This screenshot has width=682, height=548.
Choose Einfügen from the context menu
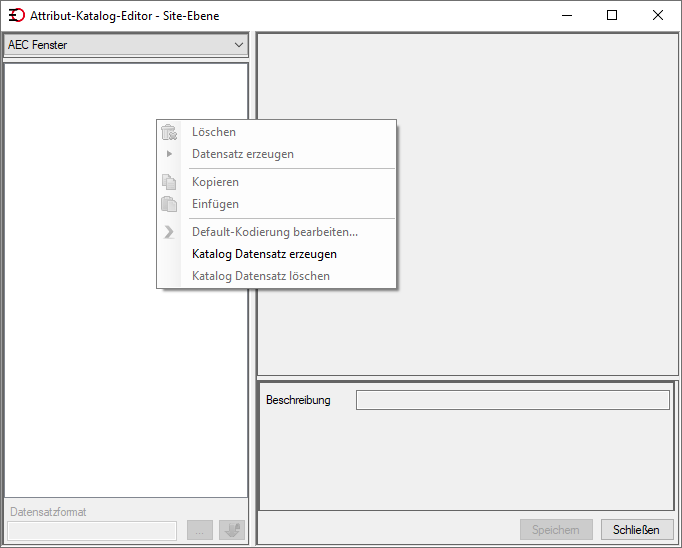(277, 204)
